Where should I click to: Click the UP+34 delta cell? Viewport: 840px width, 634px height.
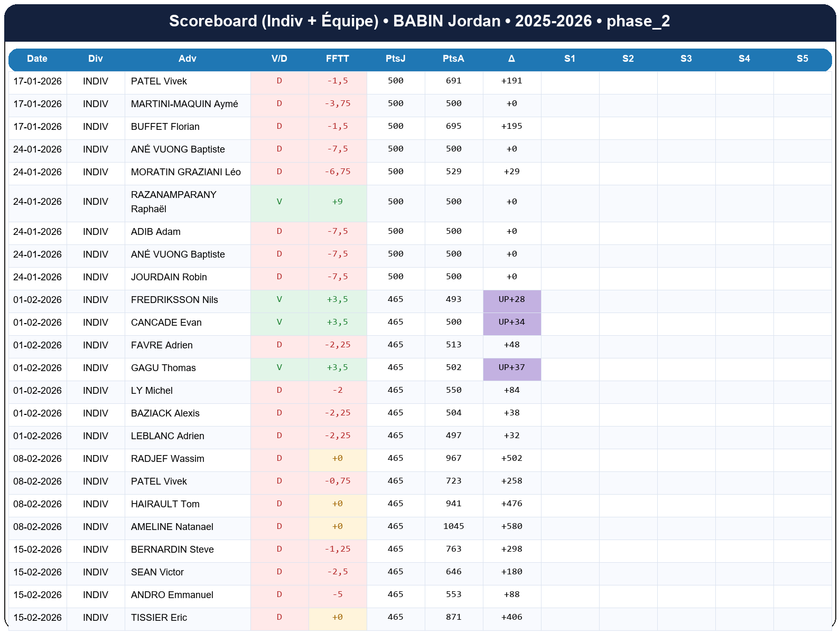click(512, 323)
